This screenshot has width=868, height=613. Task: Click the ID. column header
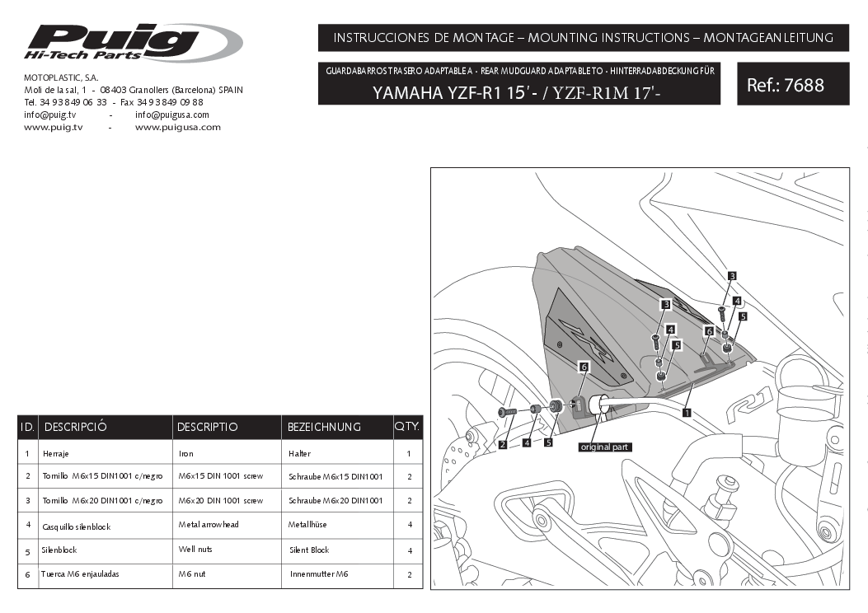point(27,427)
